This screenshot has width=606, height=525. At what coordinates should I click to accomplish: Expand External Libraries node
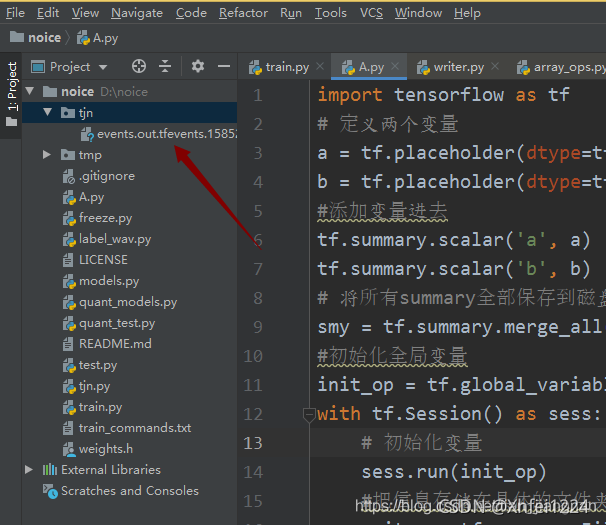coord(29,469)
